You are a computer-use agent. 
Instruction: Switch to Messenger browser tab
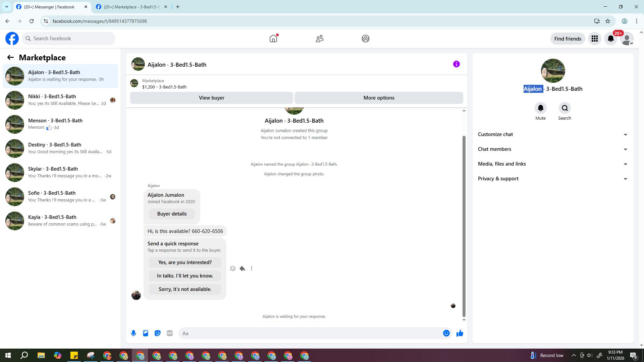[52, 7]
